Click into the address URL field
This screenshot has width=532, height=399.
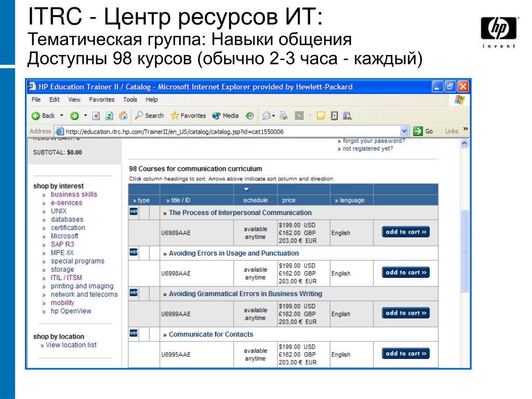point(232,131)
